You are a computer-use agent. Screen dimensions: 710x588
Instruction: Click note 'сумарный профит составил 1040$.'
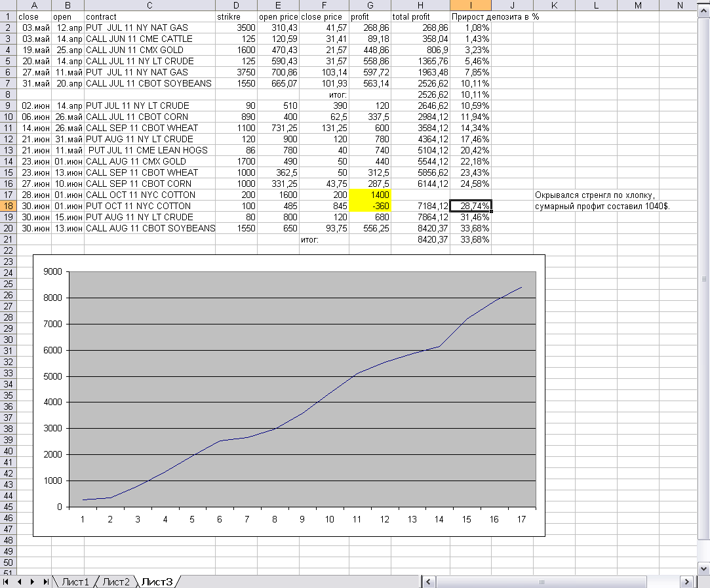602,206
